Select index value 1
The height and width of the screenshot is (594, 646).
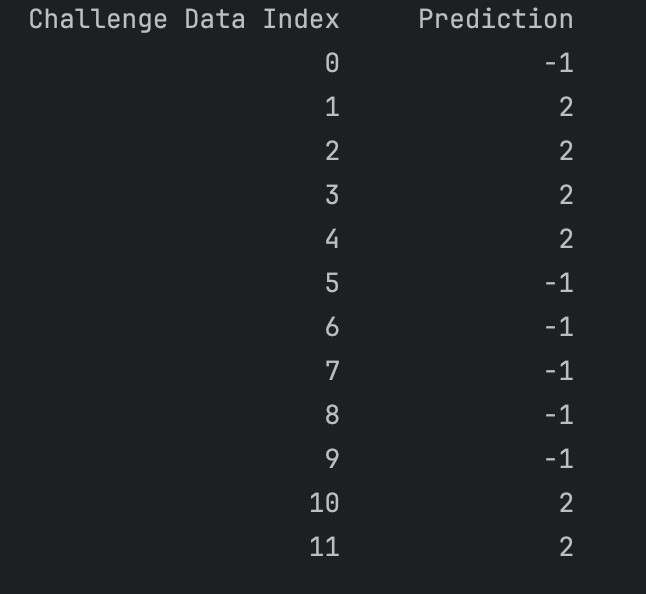pos(332,107)
